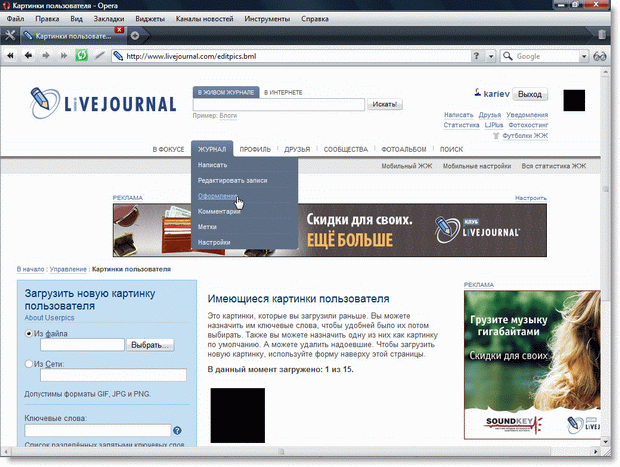Open the Футболки ЖЖ link
The height and width of the screenshot is (467, 620).
tap(525, 136)
